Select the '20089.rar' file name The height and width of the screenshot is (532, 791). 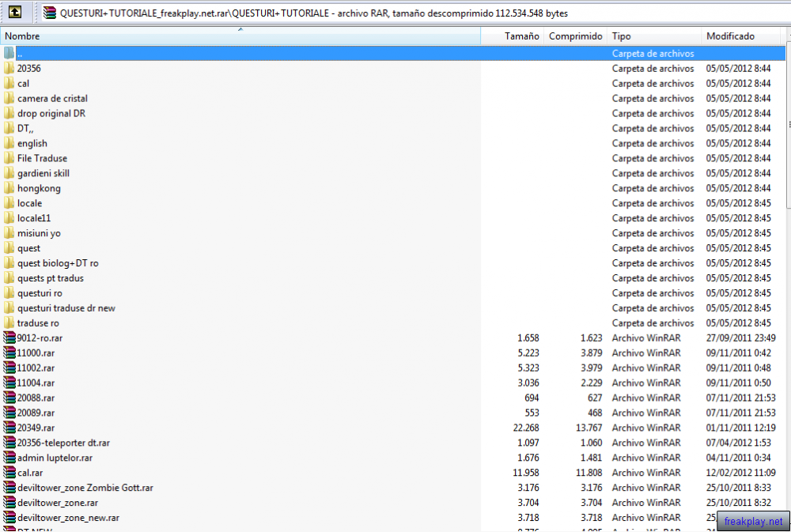36,413
